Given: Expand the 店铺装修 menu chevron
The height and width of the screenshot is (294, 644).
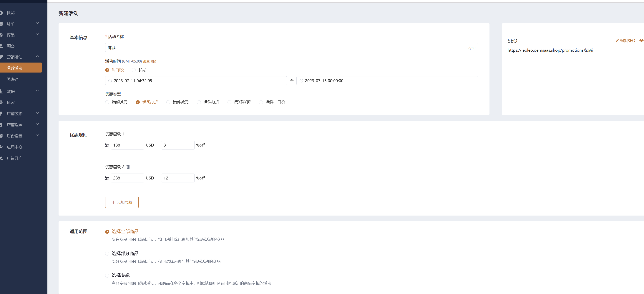Looking at the screenshot, I should (37, 113).
